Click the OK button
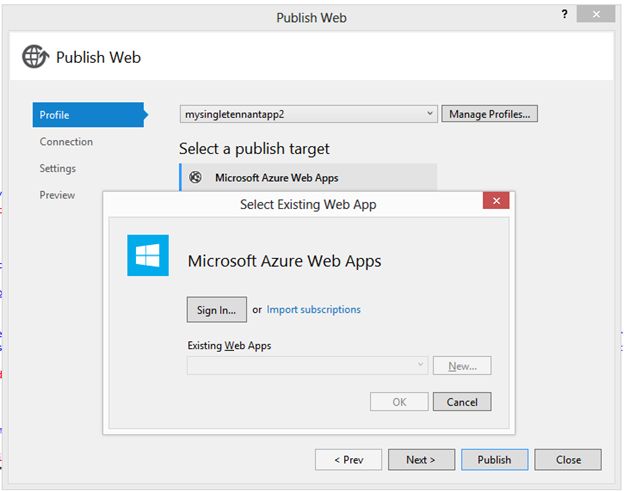624x491 pixels. click(x=399, y=402)
